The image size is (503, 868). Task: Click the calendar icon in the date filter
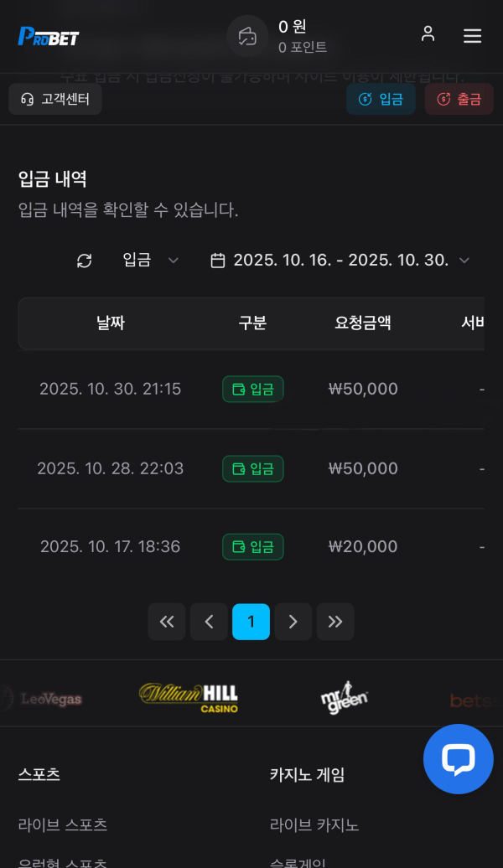tap(218, 261)
